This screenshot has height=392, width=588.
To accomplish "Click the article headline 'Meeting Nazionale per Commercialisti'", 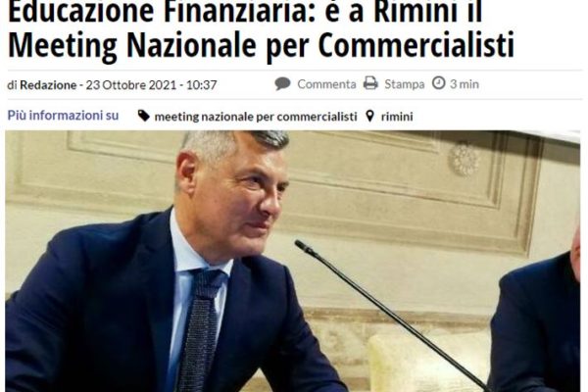I will (261, 45).
